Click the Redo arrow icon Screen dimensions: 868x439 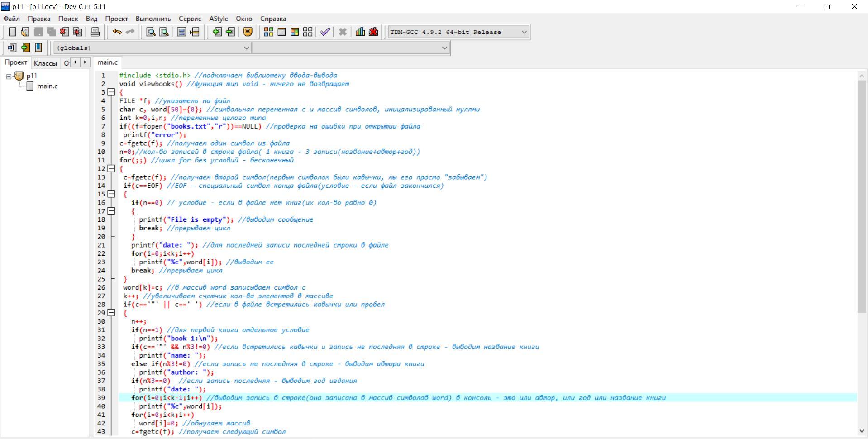point(130,32)
